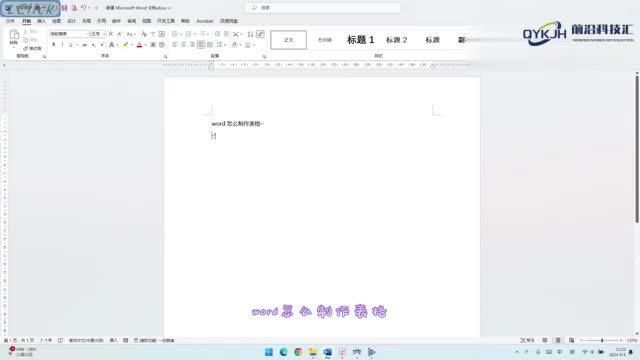Screen dimensions: 640x360
Task: Open the 文件 tab
Action: (x=11, y=21)
